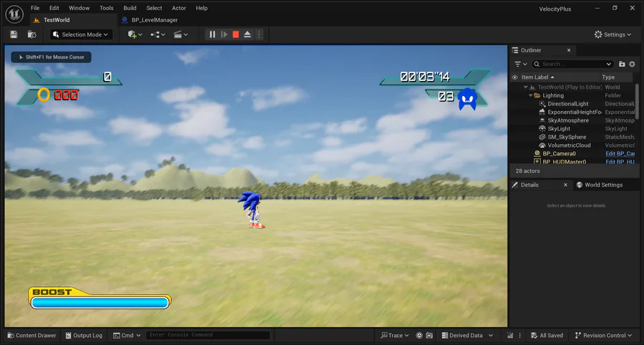Open the Tools menu

click(107, 8)
